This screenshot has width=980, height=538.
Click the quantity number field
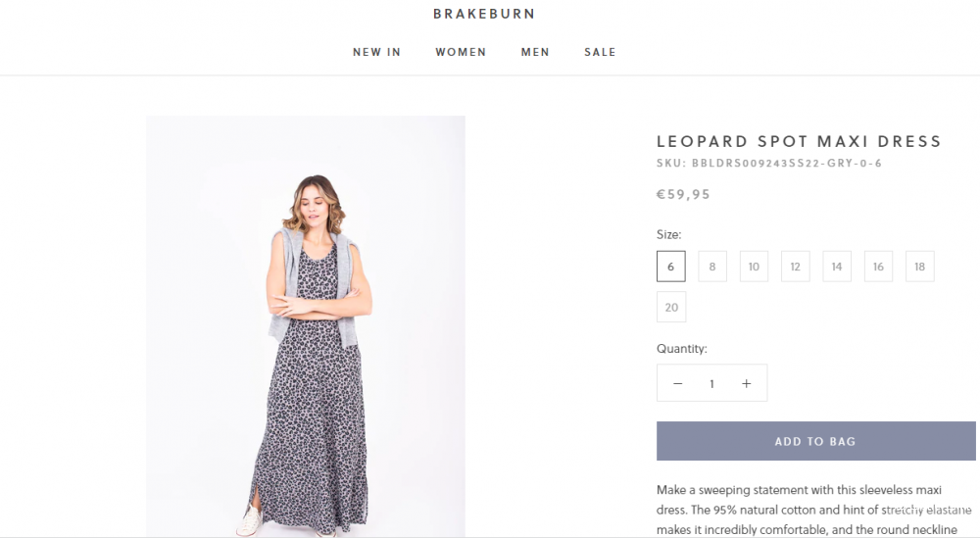click(x=711, y=383)
